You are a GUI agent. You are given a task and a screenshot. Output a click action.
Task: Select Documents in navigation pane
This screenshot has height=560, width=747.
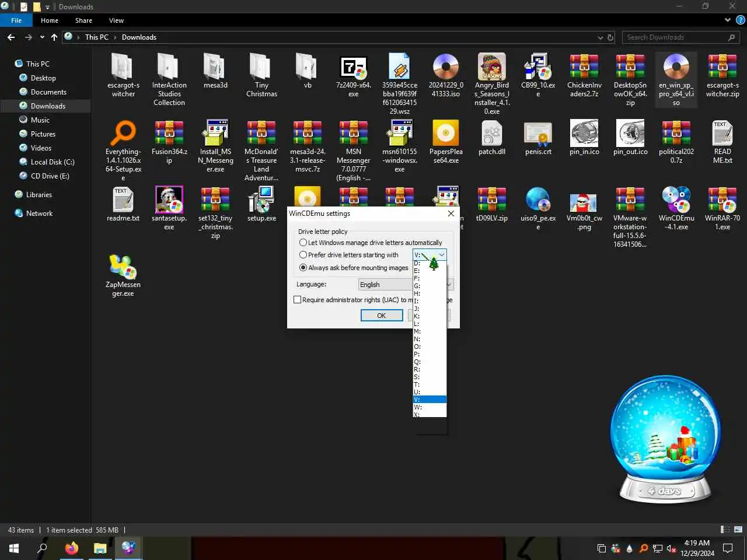point(48,92)
